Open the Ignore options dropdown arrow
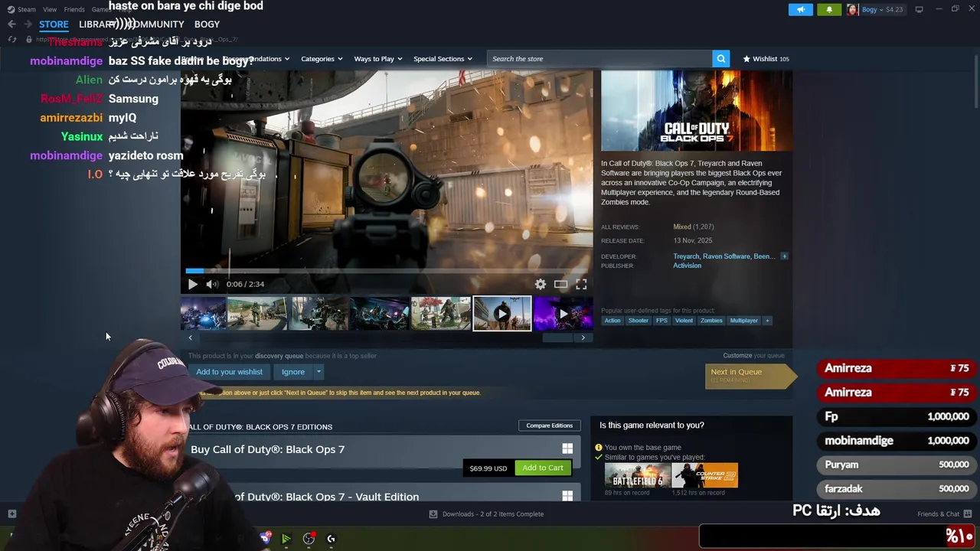 click(x=318, y=372)
